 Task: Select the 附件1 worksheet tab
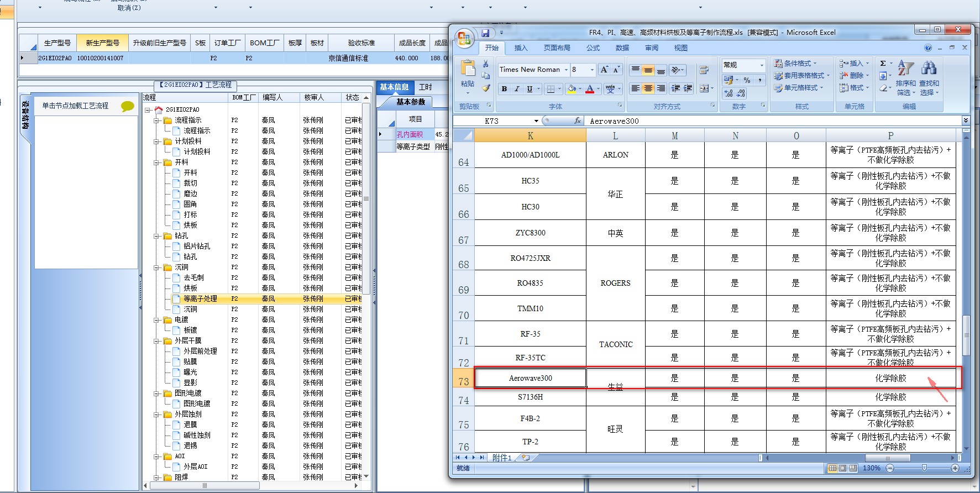pyautogui.click(x=502, y=458)
